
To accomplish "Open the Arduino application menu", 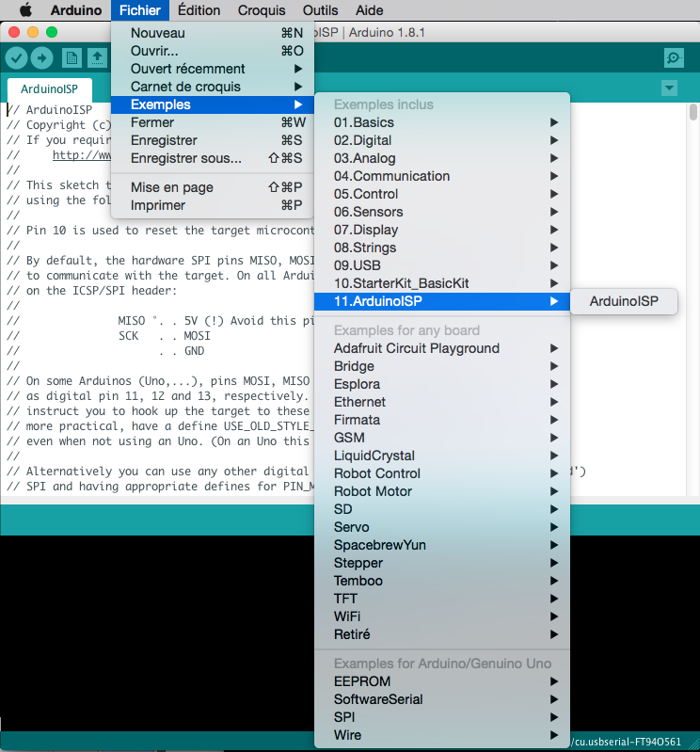I will tap(76, 10).
